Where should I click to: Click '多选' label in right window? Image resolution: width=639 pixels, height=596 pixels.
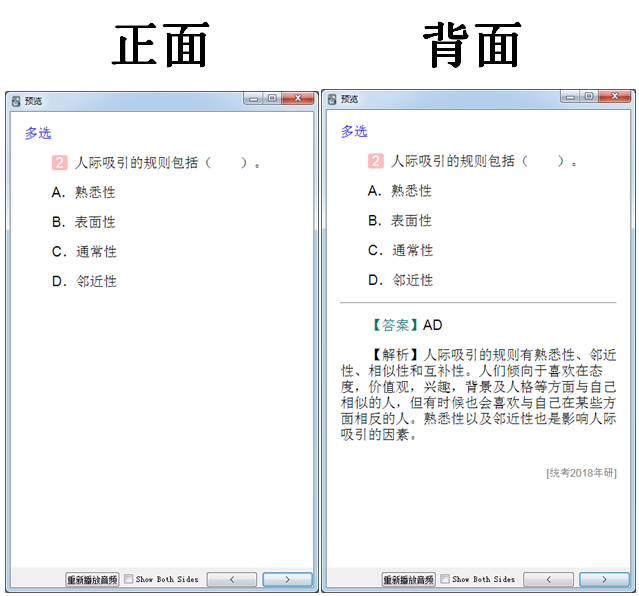pyautogui.click(x=354, y=132)
